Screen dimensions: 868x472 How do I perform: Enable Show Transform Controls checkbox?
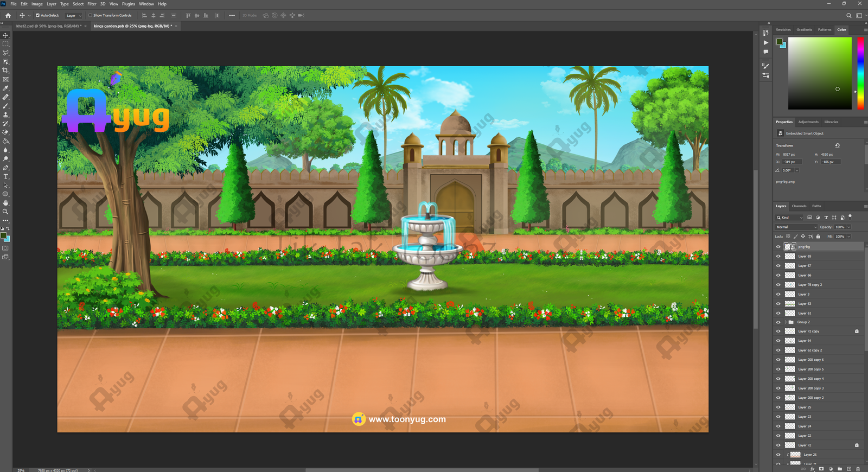pyautogui.click(x=90, y=15)
